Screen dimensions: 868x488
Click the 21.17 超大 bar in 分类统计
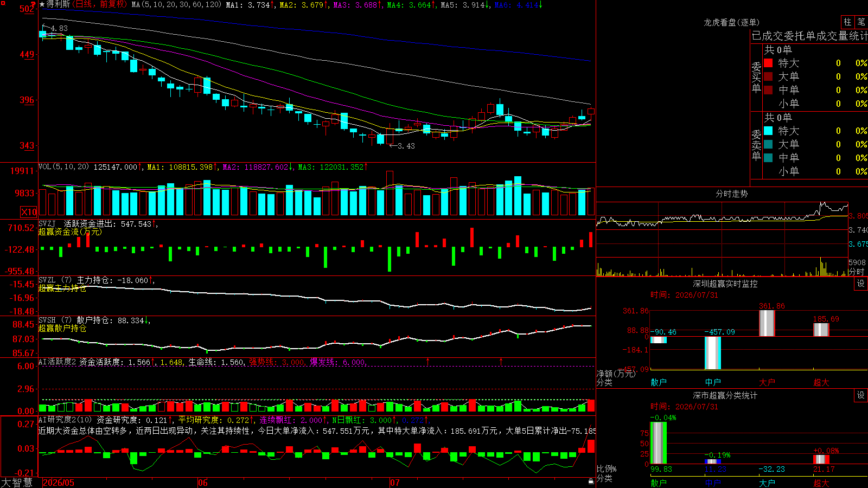[x=821, y=459]
